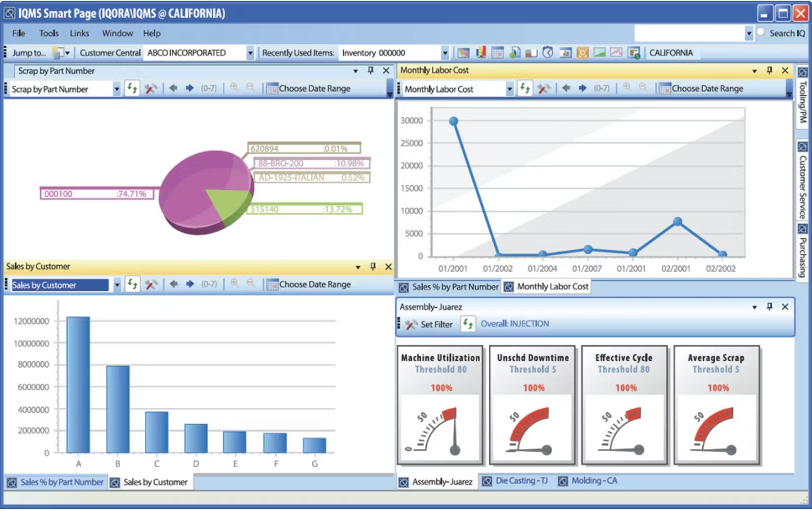Open the Search IQ magnifier icon
Viewport: 812px width, 511px height.
pyautogui.click(x=760, y=33)
